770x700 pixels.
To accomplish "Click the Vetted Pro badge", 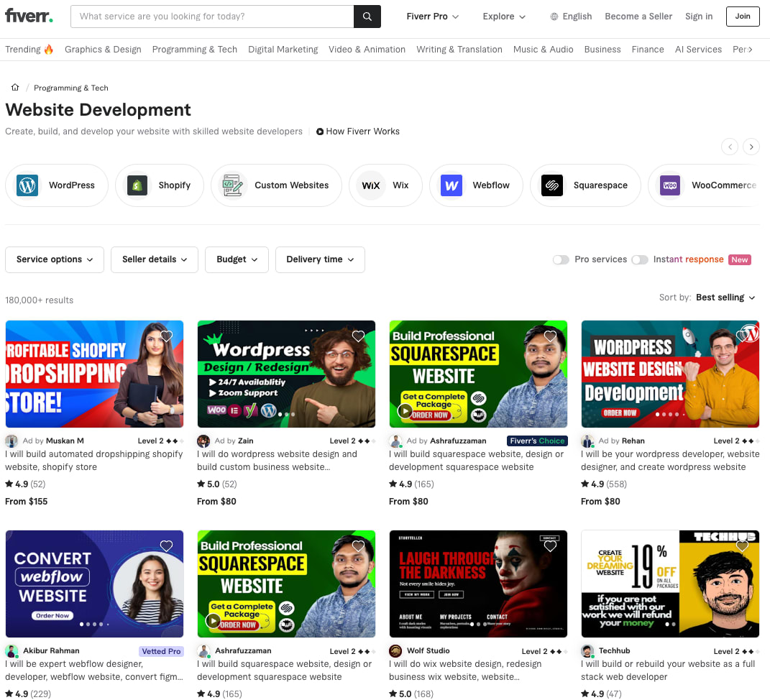I will click(161, 651).
